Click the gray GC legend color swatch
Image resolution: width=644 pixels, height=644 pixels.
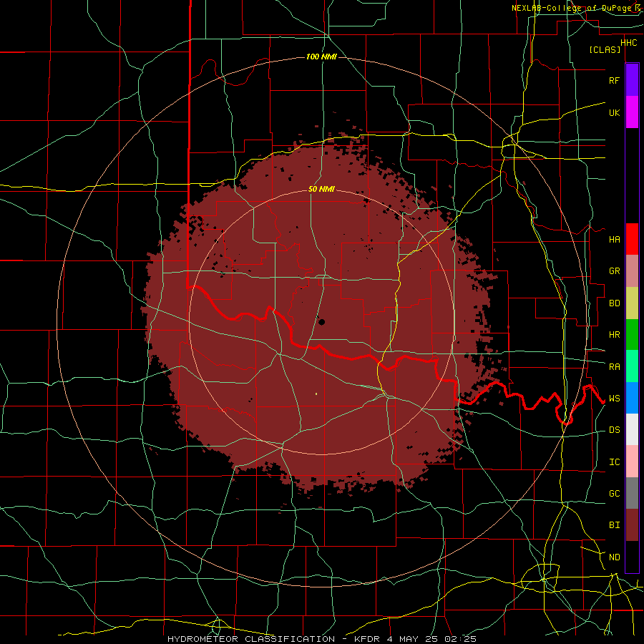(632, 493)
